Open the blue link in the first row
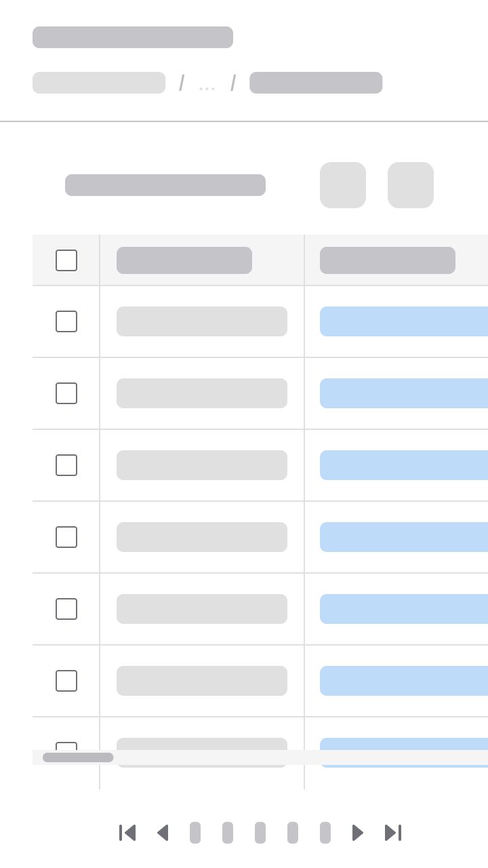 pos(404,321)
